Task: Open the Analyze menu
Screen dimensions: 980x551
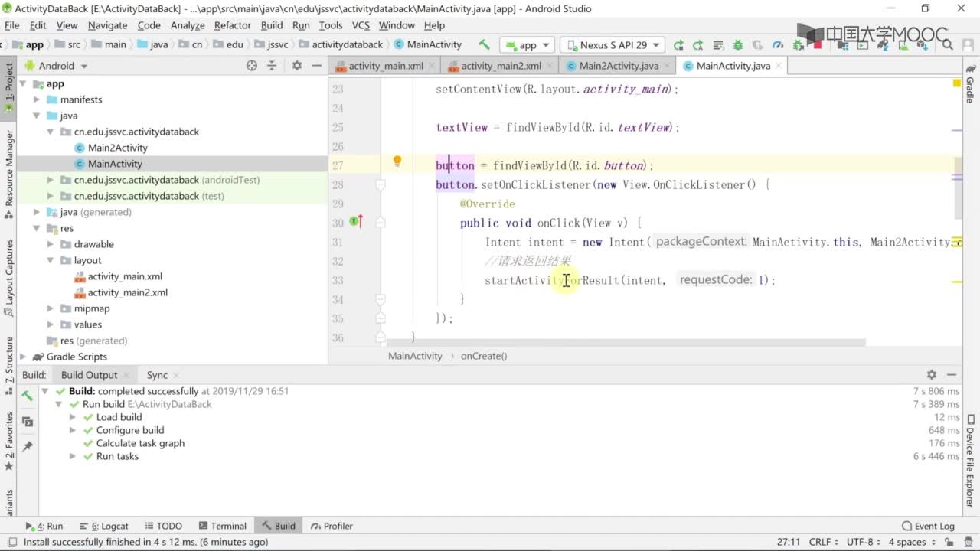Action: pos(188,25)
